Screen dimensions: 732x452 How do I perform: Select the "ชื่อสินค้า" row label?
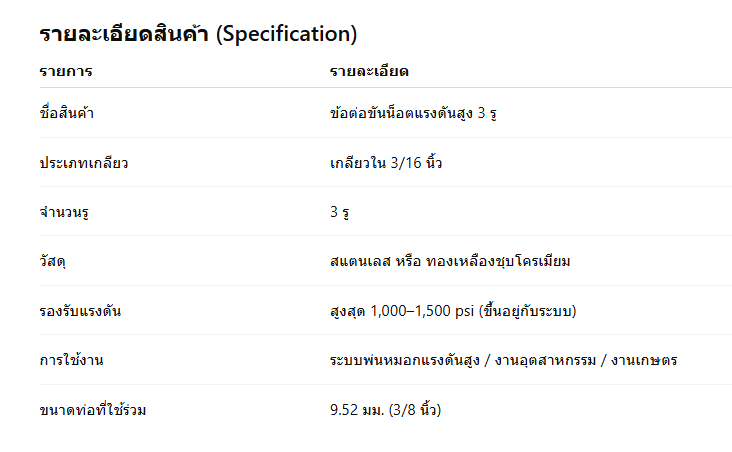(x=67, y=113)
